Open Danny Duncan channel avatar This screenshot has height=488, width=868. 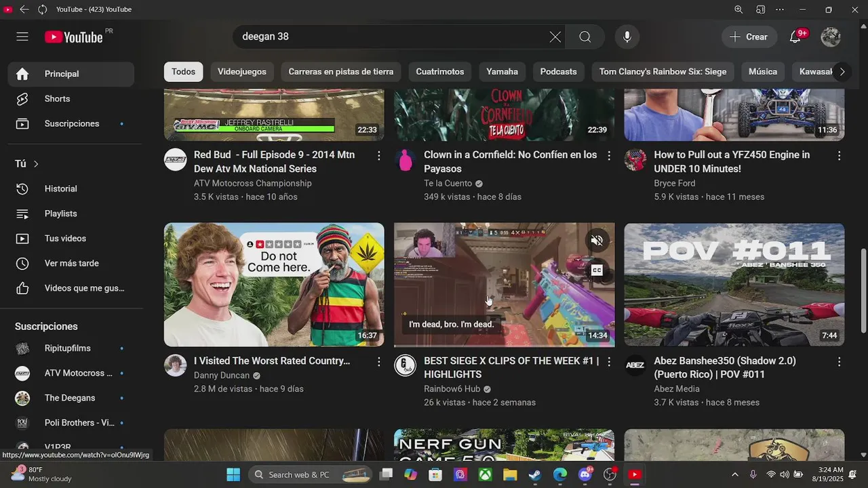(176, 365)
